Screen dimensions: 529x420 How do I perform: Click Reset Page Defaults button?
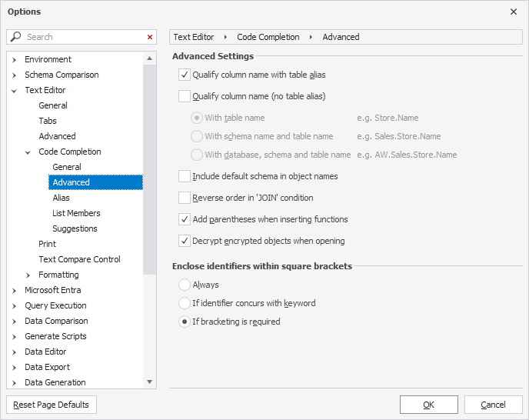(52, 405)
